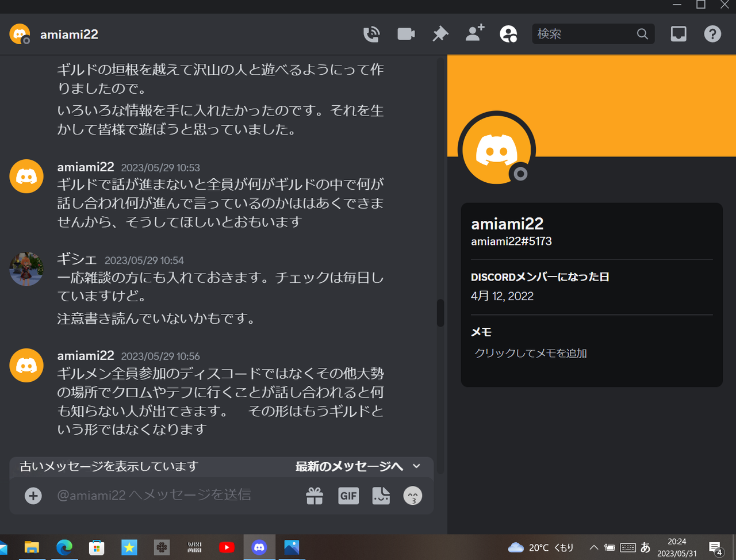
Task: Open the notification center in taskbar
Action: pyautogui.click(x=716, y=548)
